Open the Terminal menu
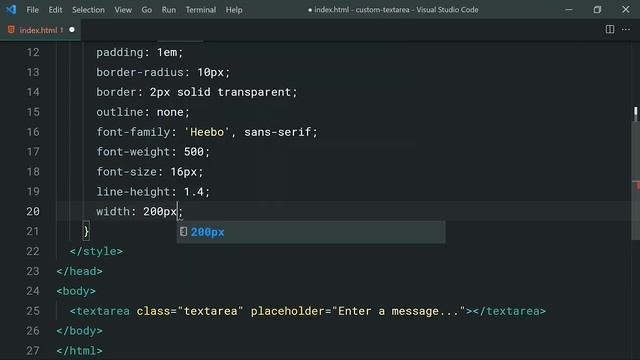The image size is (640, 360). [201, 10]
